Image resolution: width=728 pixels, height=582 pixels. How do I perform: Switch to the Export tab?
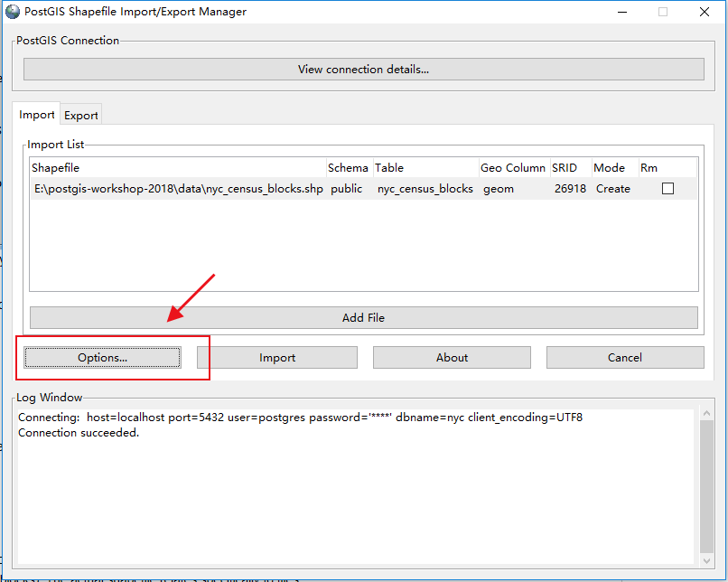tap(80, 115)
